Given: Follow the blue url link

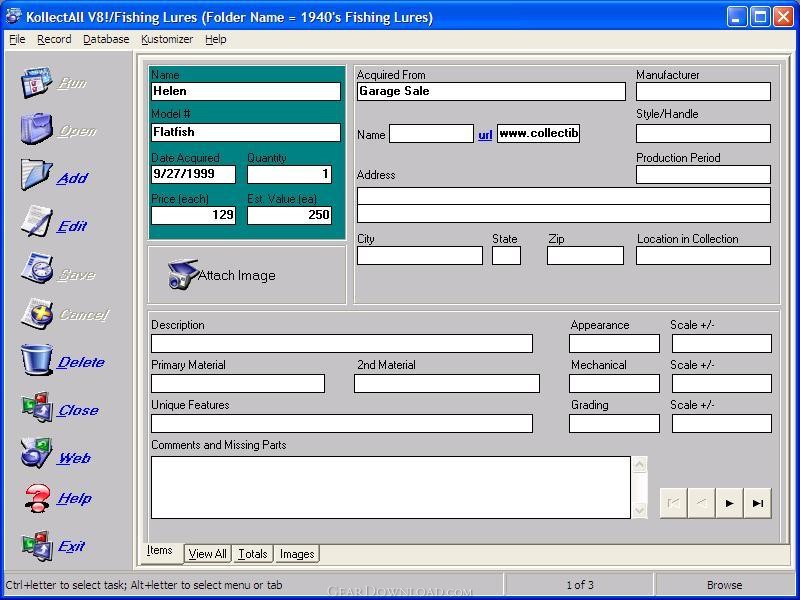Looking at the screenshot, I should coord(485,135).
